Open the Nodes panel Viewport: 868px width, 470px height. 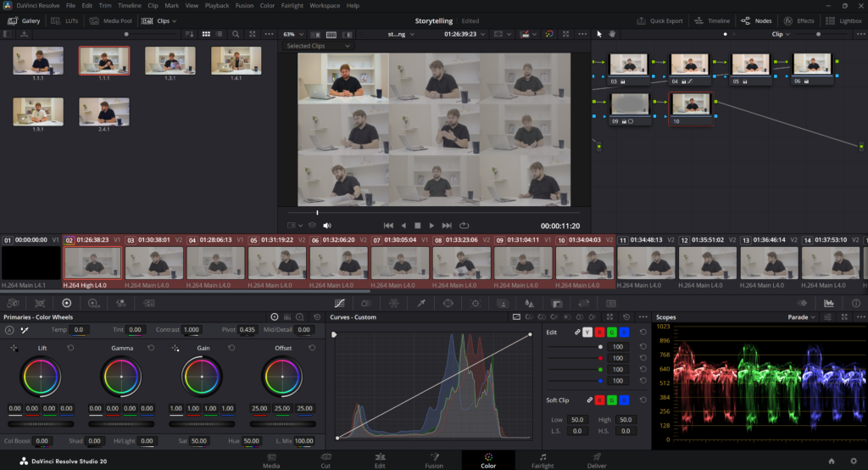tap(757, 20)
